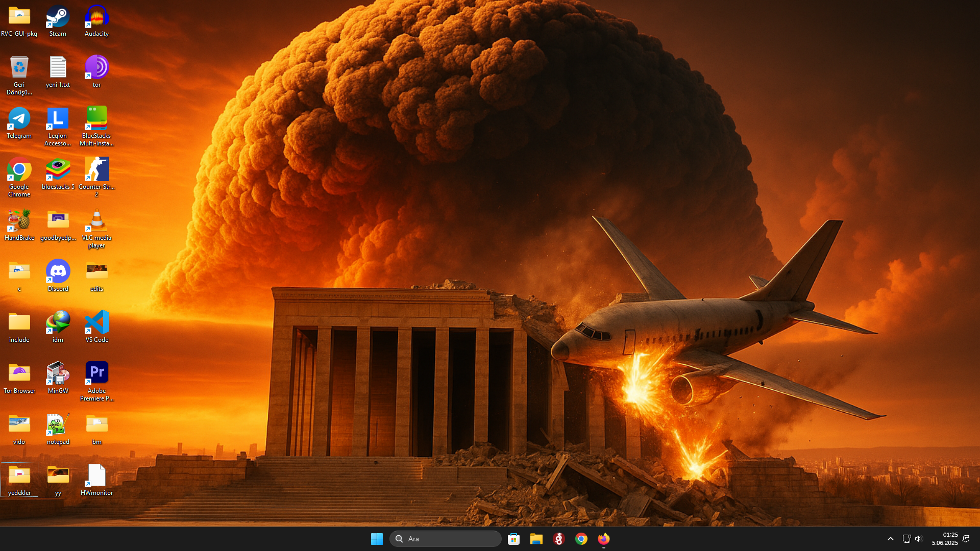Viewport: 980px width, 551px height.
Task: Switch to Firefox in the taskbar
Action: 603,539
